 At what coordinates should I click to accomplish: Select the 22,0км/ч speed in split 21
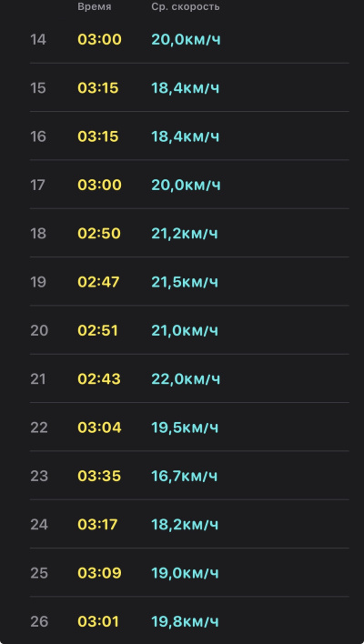point(186,379)
